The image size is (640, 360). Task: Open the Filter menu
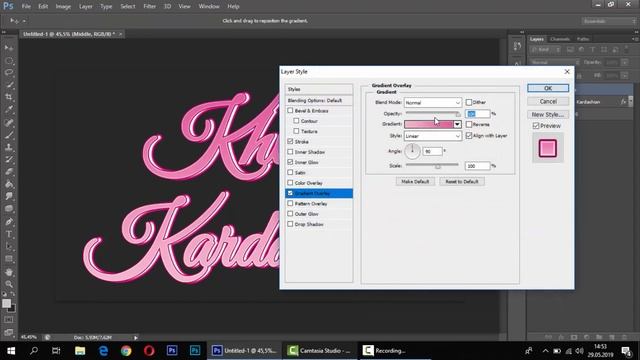pos(149,7)
